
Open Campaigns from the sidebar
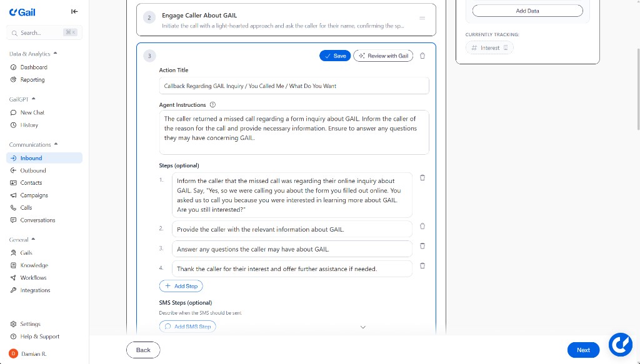coord(34,195)
